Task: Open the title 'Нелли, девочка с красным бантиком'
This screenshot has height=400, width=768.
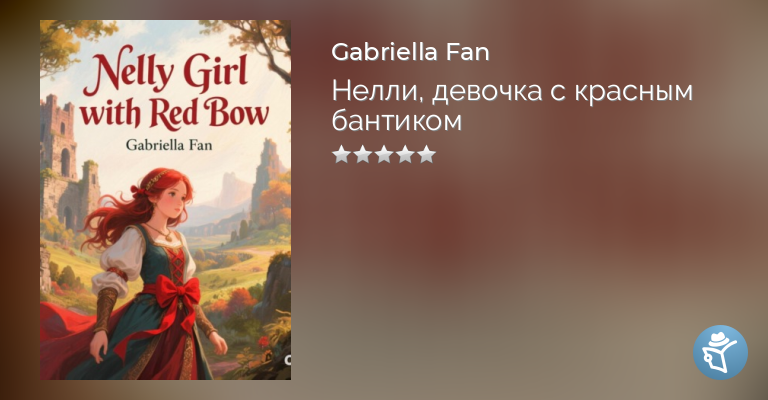Action: 512,105
